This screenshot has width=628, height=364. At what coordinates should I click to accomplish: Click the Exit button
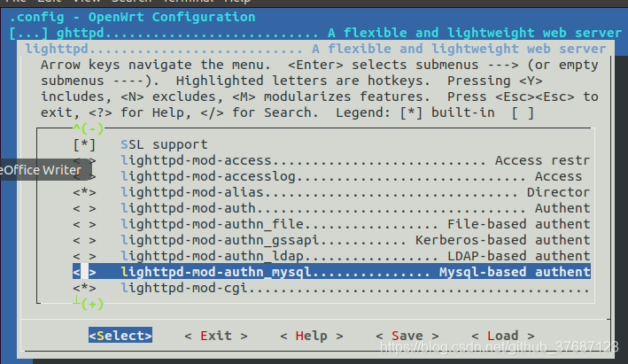[x=216, y=336]
